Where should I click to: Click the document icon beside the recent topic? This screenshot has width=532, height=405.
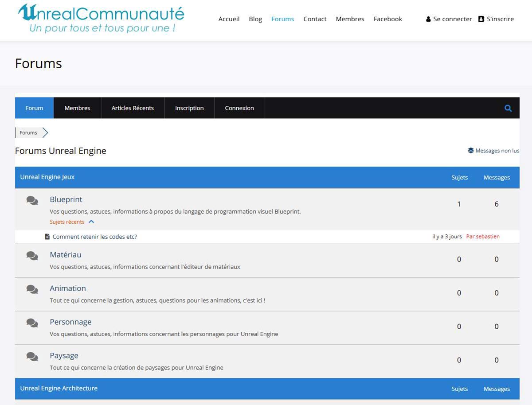(47, 237)
